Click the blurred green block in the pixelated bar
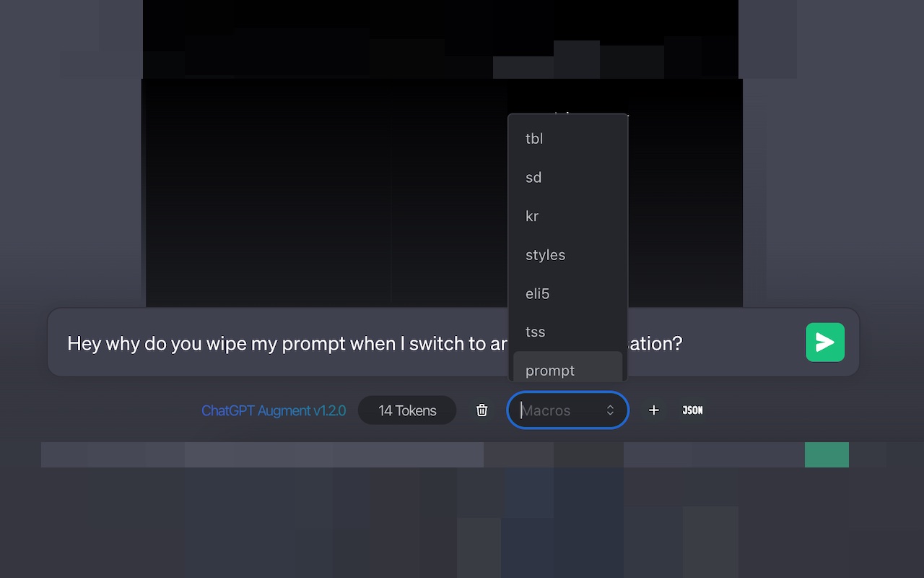This screenshot has width=924, height=578. (827, 455)
